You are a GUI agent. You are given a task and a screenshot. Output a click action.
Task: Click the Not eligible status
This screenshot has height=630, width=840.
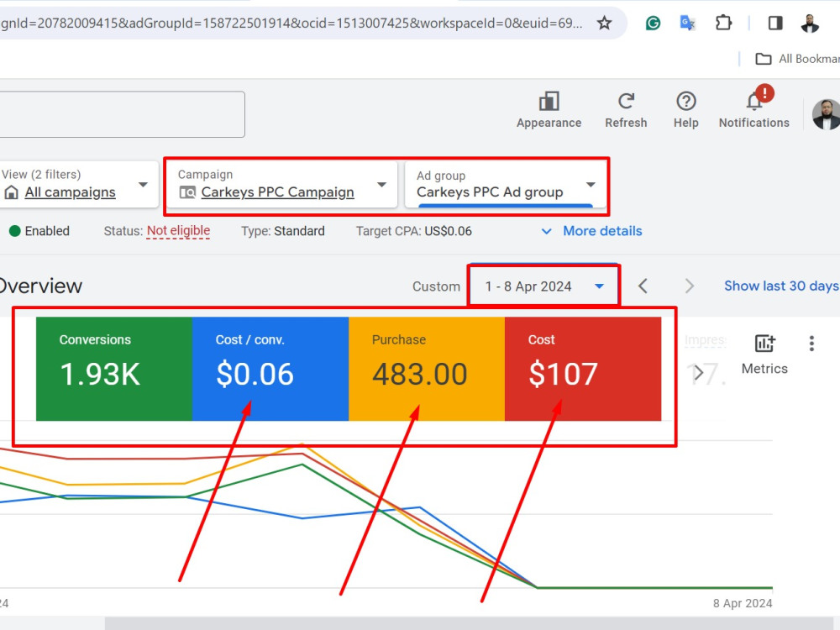(x=178, y=231)
